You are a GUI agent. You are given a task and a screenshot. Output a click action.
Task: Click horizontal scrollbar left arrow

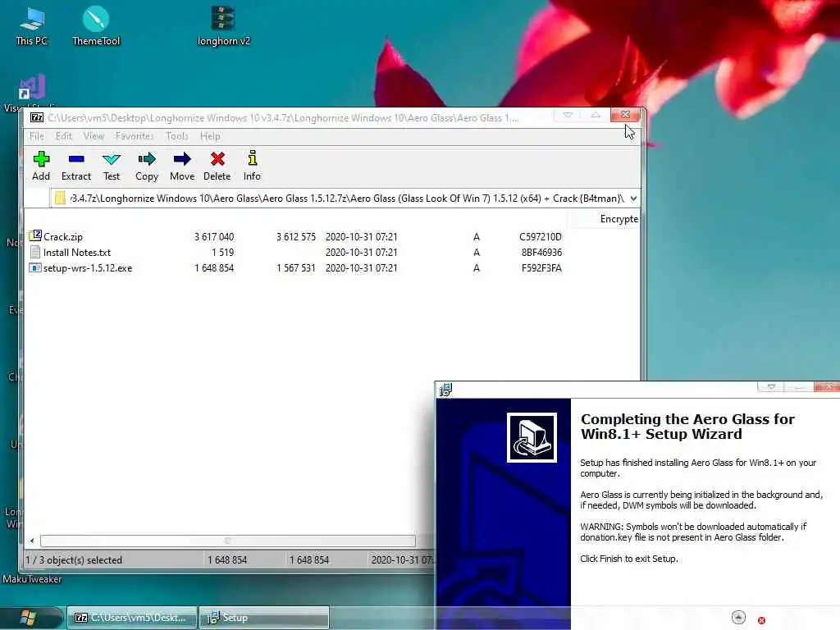[32, 541]
